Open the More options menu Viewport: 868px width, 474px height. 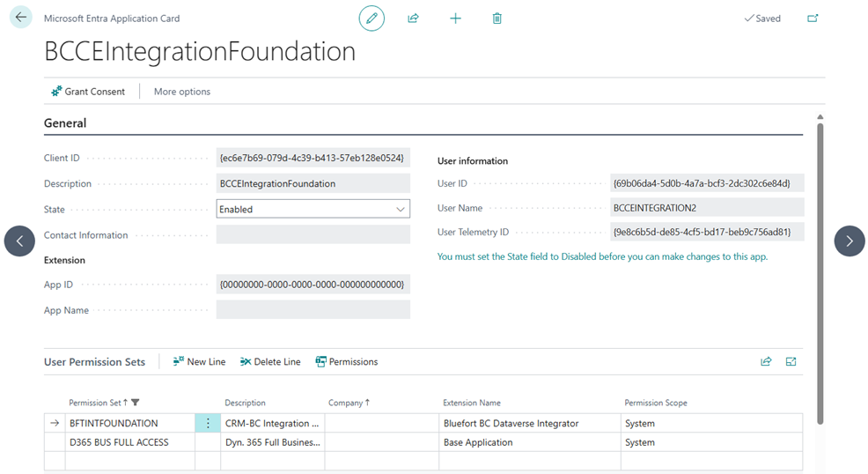[182, 92]
